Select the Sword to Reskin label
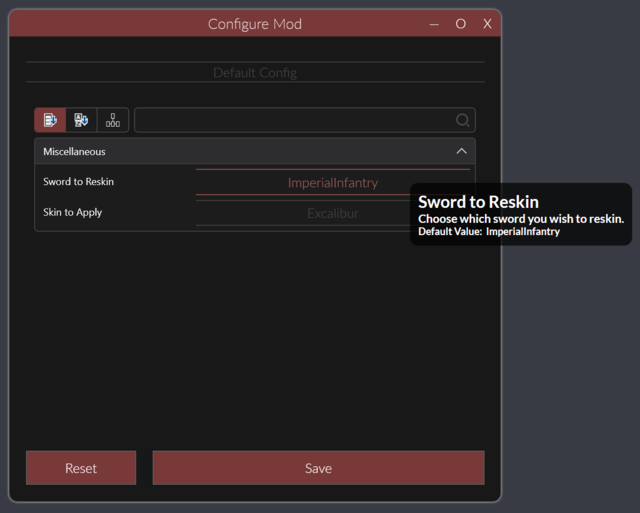Image resolution: width=640 pixels, height=513 pixels. tap(78, 182)
